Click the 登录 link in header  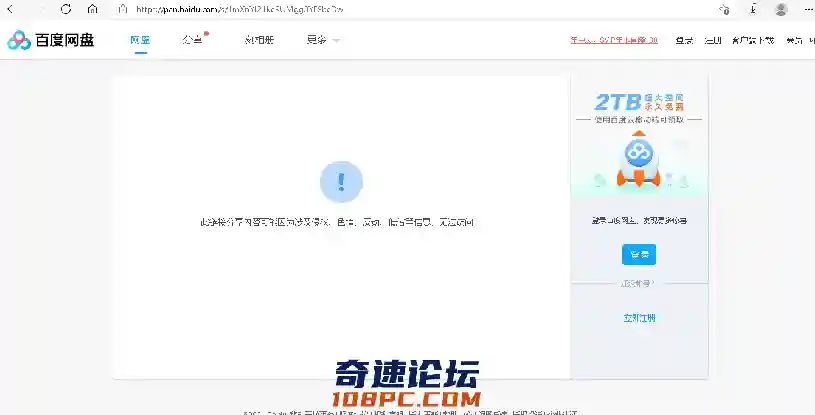coord(684,40)
